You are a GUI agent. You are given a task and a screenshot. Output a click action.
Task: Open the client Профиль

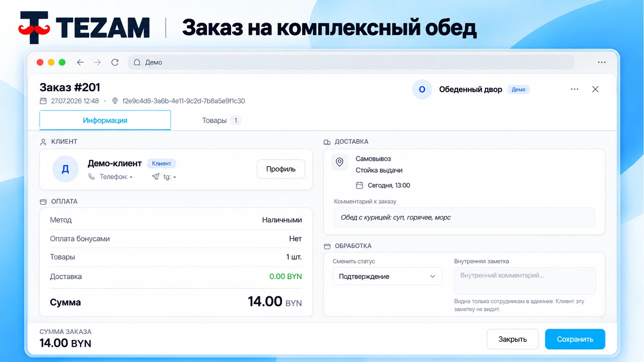[281, 169]
